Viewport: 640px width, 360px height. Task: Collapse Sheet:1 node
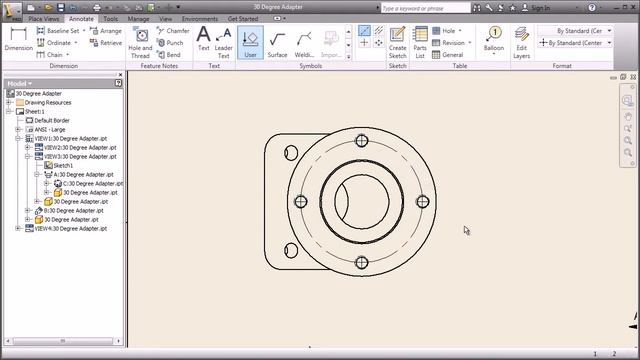[x=9, y=111]
